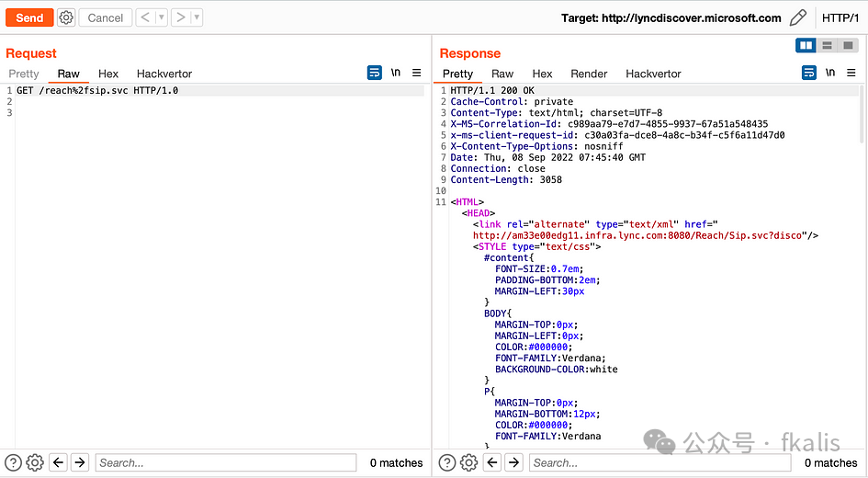The image size is (868, 478).
Task: Focus the Request search input field
Action: point(226,462)
